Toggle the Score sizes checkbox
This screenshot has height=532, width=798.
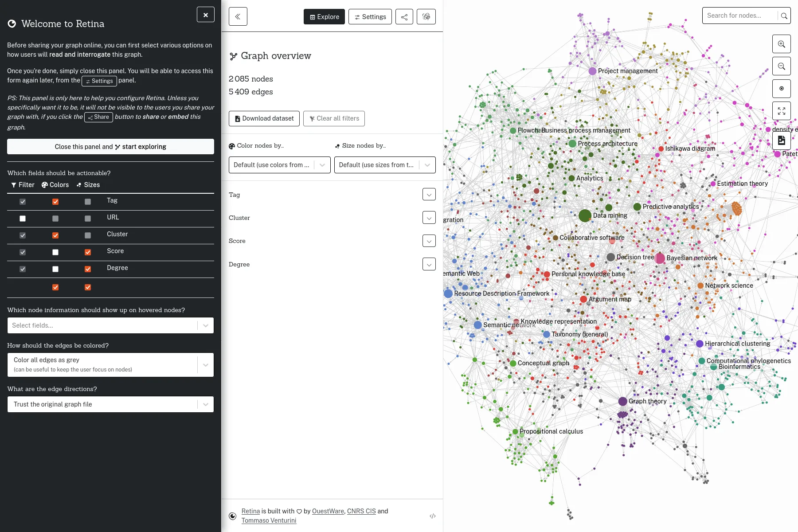point(88,252)
